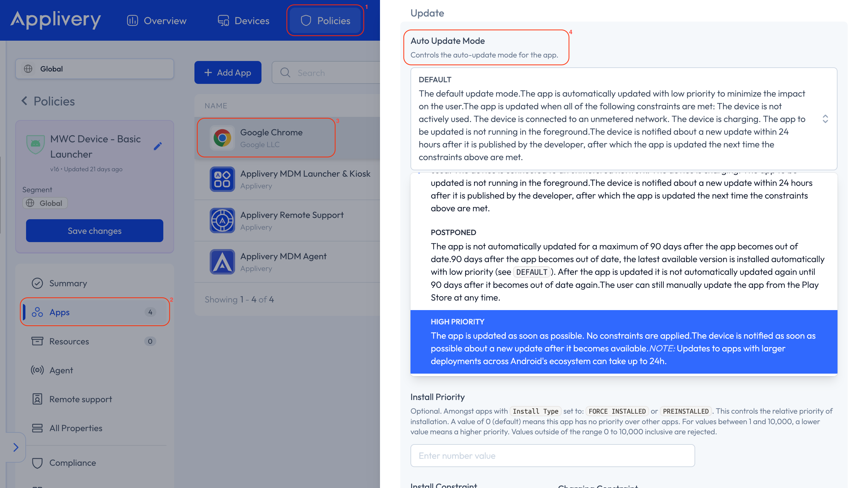868x488 pixels.
Task: Click the Add App button
Action: tap(228, 72)
